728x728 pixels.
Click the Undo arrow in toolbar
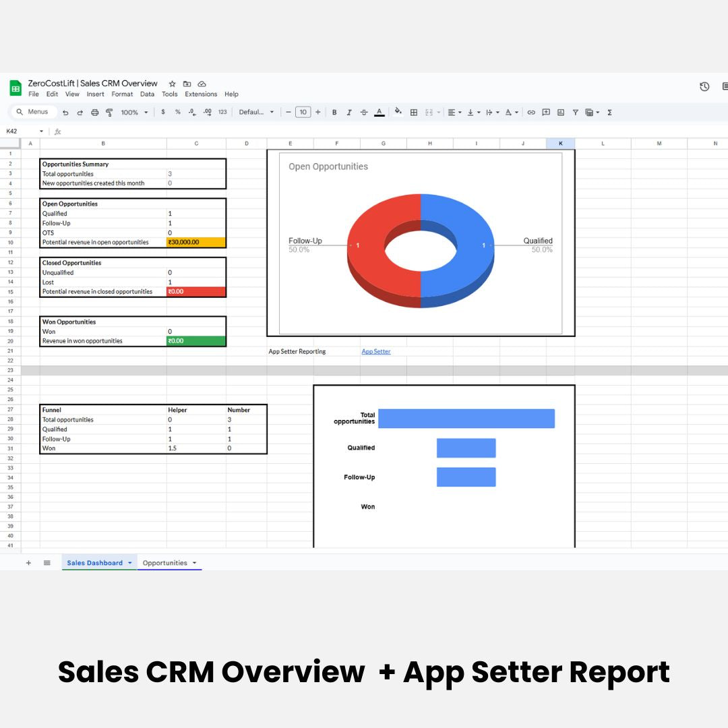click(65, 113)
